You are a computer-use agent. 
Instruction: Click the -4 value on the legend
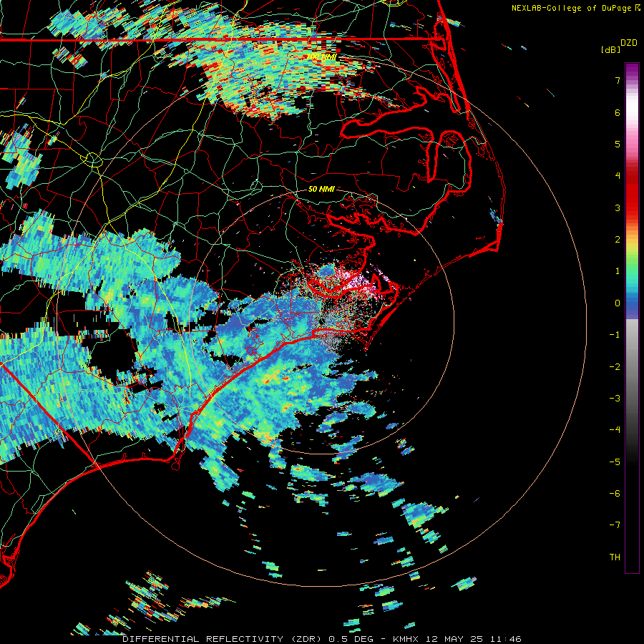(x=615, y=430)
